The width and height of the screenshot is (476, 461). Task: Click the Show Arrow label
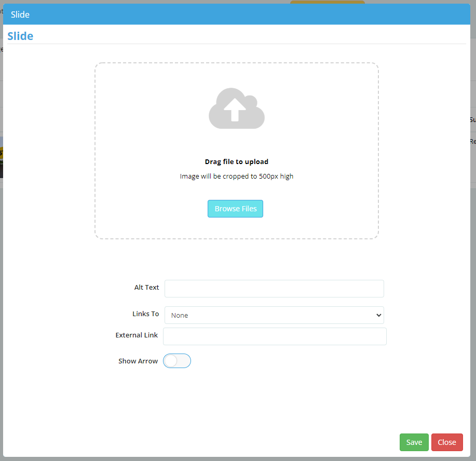coord(138,361)
